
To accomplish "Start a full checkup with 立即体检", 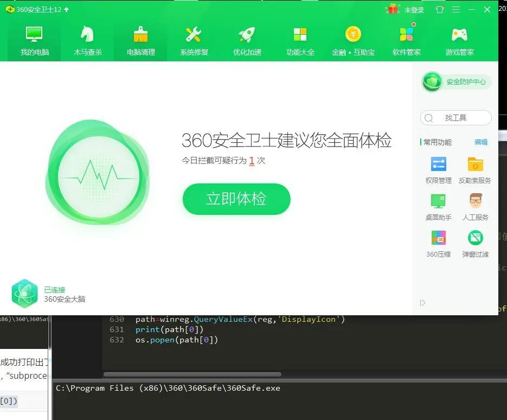I will click(236, 199).
